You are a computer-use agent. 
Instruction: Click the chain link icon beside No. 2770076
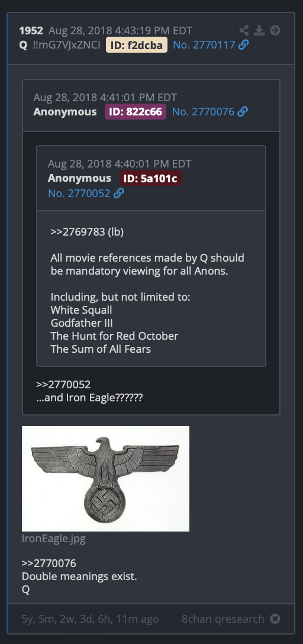[243, 111]
